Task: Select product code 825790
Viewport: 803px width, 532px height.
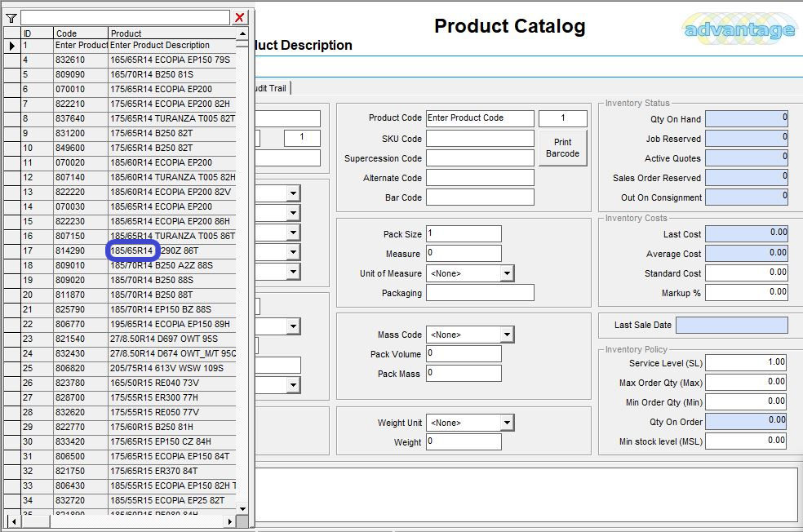Action: coord(81,310)
